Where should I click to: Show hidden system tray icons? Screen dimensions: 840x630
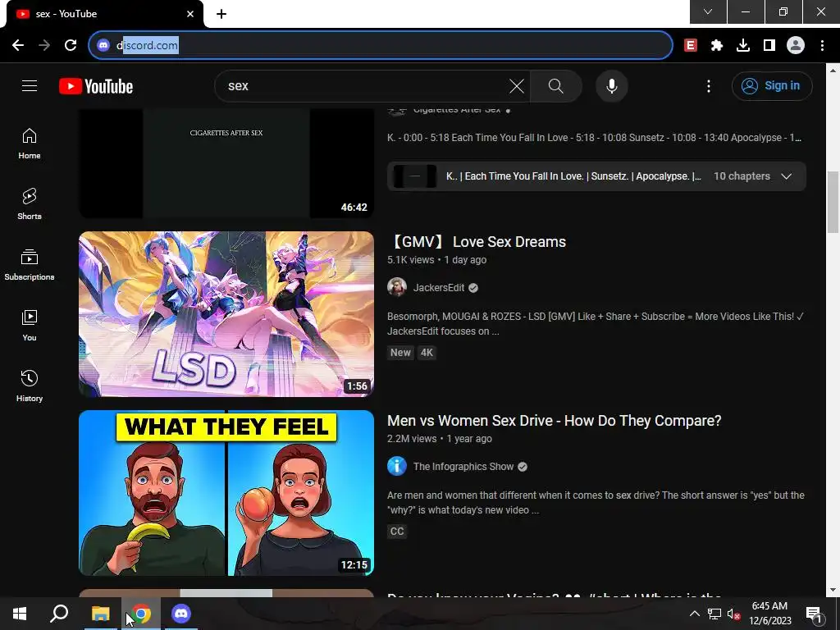click(694, 614)
